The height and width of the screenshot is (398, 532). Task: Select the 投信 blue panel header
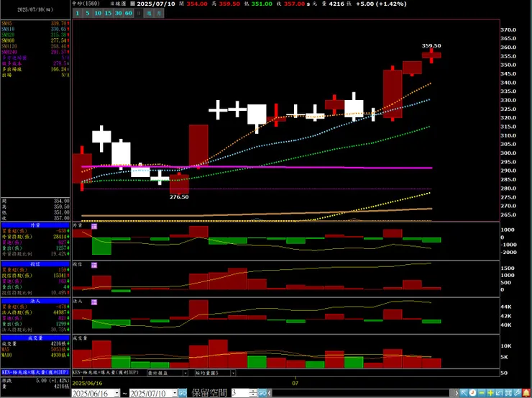point(35,264)
